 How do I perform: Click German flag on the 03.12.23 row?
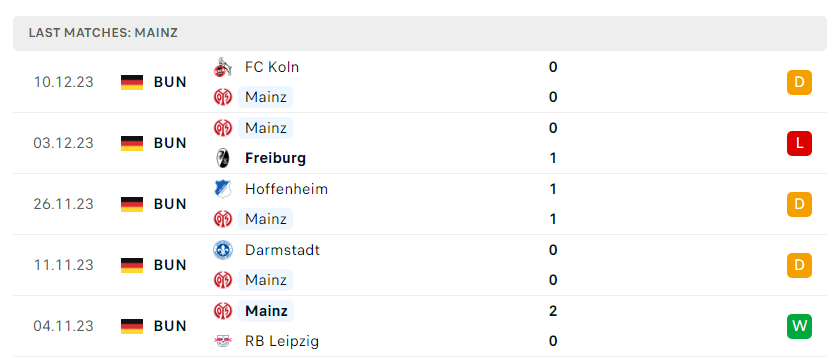click(x=132, y=143)
